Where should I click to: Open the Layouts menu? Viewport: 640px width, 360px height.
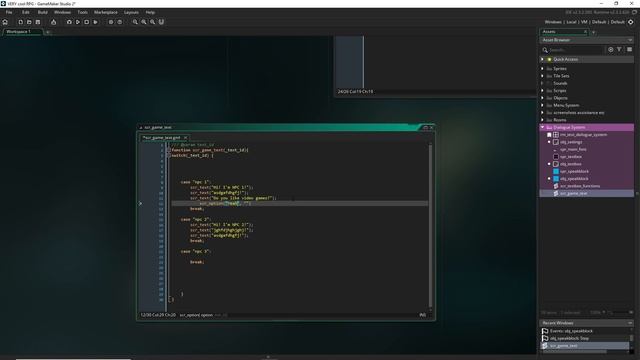point(131,12)
